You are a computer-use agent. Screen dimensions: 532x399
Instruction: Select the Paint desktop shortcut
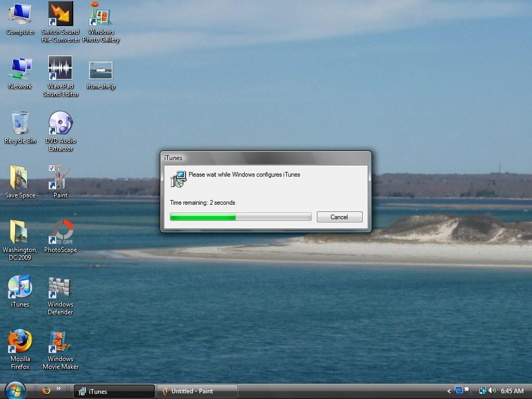pyautogui.click(x=60, y=181)
